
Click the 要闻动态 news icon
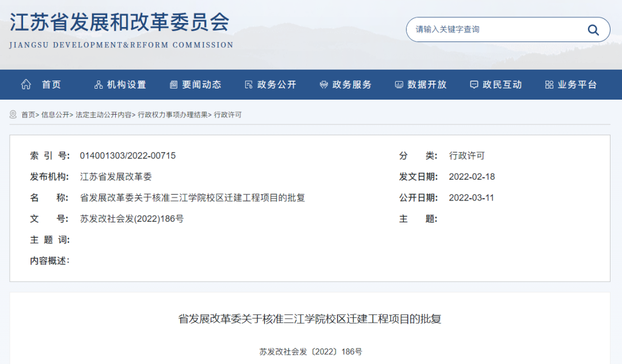click(173, 84)
